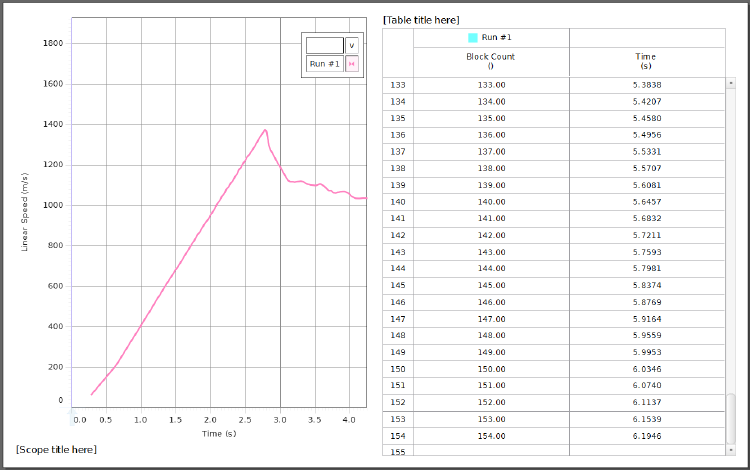The height and width of the screenshot is (470, 750).
Task: Click the Time cell '6.1539'
Action: tap(647, 419)
